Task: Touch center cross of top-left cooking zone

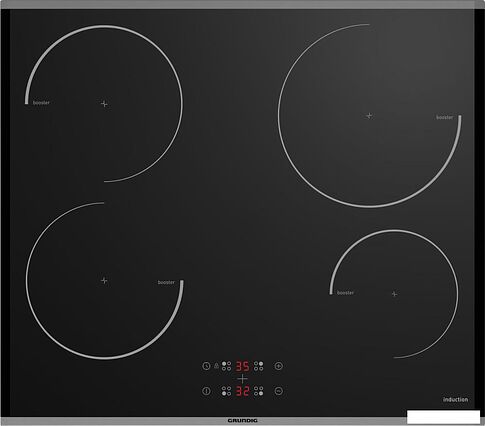Action: pos(104,104)
